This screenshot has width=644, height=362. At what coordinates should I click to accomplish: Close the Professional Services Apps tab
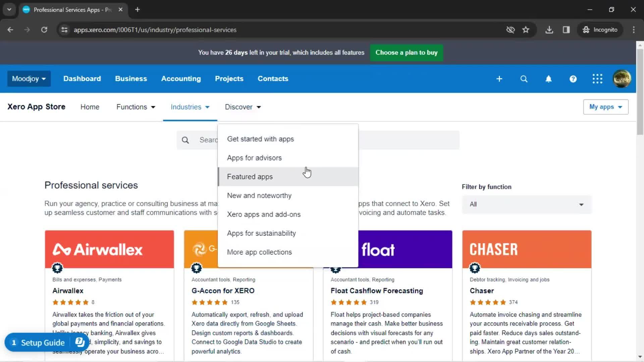pyautogui.click(x=120, y=10)
